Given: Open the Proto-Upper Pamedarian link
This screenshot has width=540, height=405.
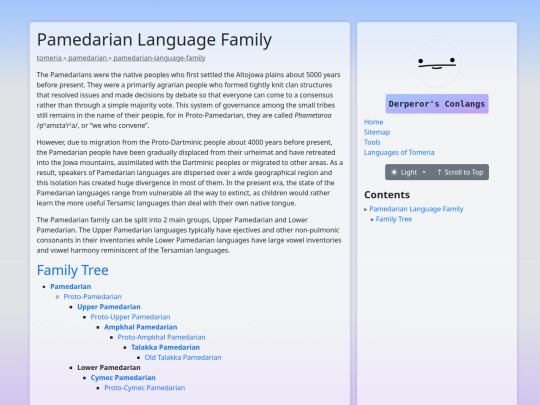Looking at the screenshot, I should (x=130, y=317).
